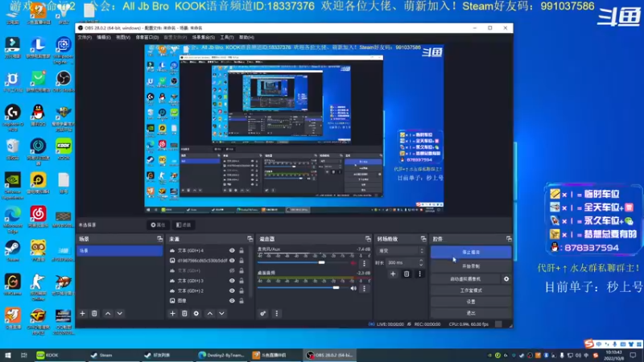The width and height of the screenshot is (644, 362).
Task: Open source Filters (滤镜) button above docks
Action: coord(184,225)
